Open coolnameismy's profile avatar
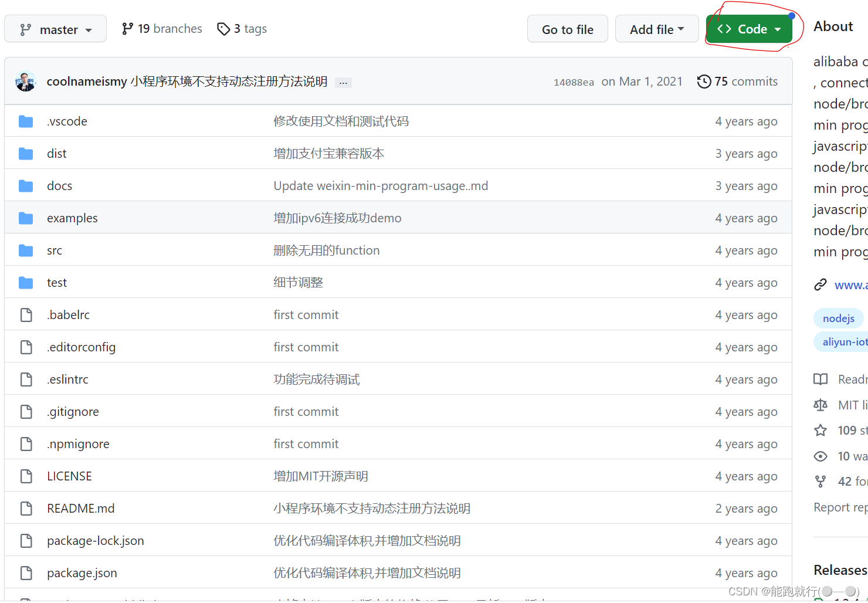Viewport: 868px width, 603px height. pos(25,81)
